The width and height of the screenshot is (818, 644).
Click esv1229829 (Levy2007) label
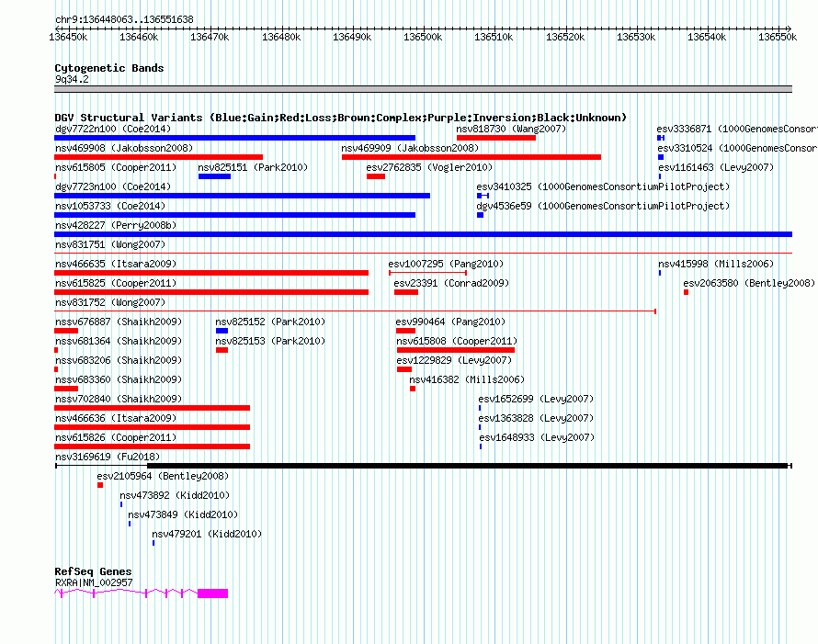pos(454,360)
